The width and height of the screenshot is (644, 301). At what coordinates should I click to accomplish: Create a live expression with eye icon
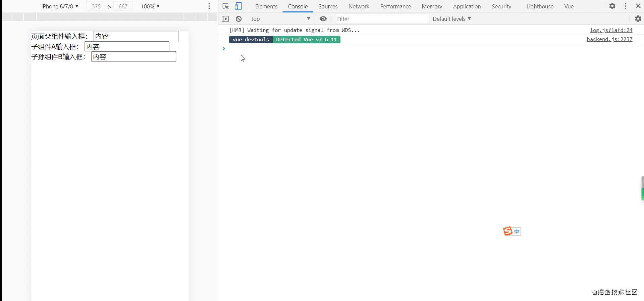(x=323, y=19)
